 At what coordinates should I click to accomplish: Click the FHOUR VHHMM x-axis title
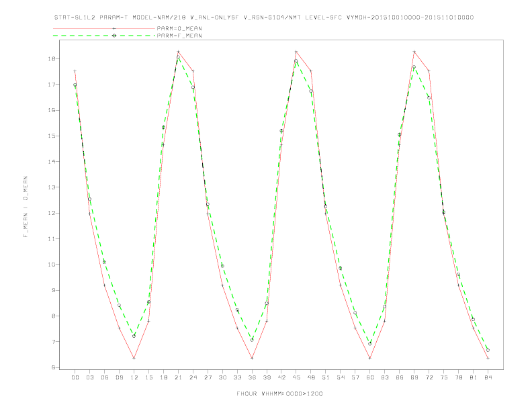point(279,394)
